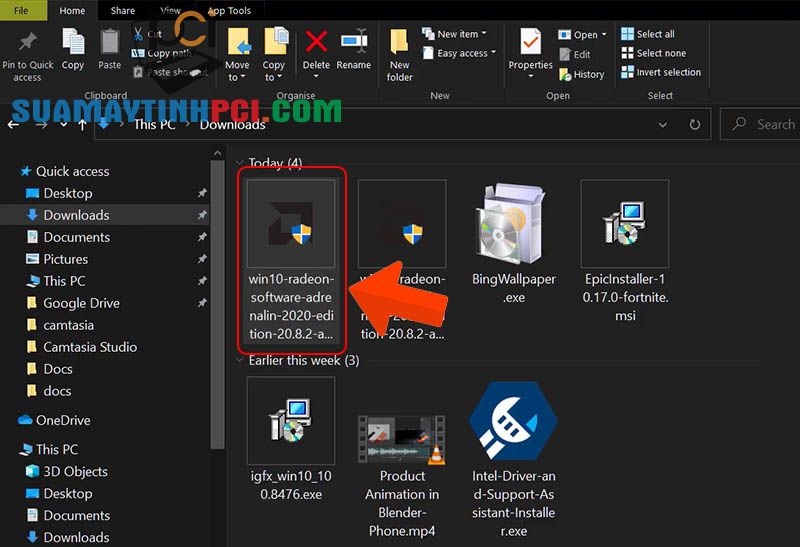The image size is (800, 547).
Task: Switch to the Share tab
Action: click(x=122, y=10)
